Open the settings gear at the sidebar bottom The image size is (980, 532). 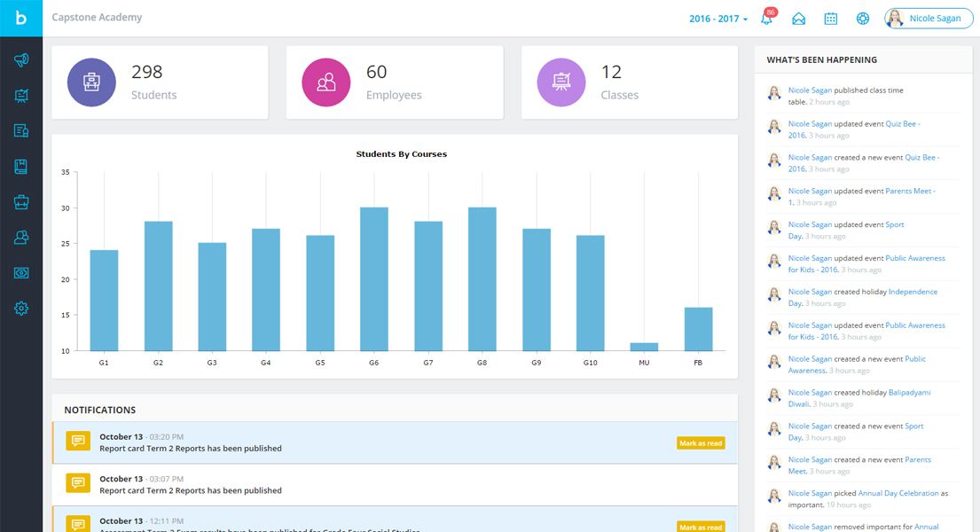(x=20, y=308)
